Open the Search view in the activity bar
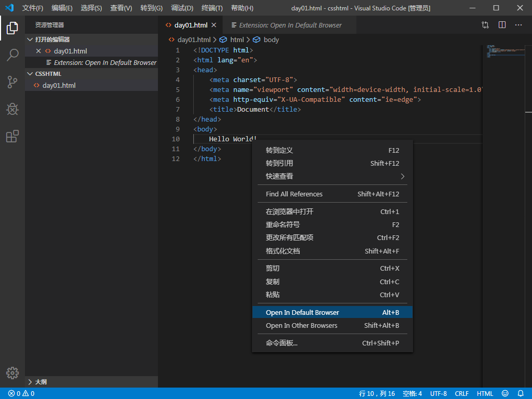Image resolution: width=532 pixels, height=399 pixels. click(12, 55)
